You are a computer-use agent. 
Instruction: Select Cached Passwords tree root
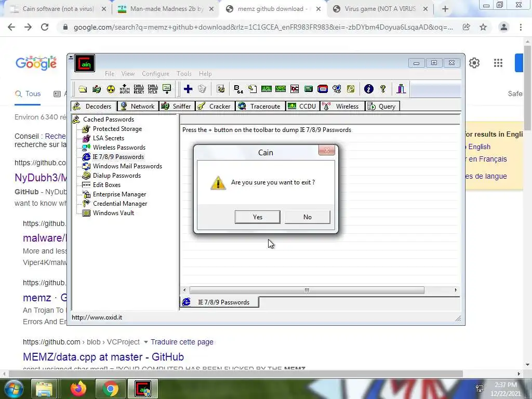coord(108,119)
